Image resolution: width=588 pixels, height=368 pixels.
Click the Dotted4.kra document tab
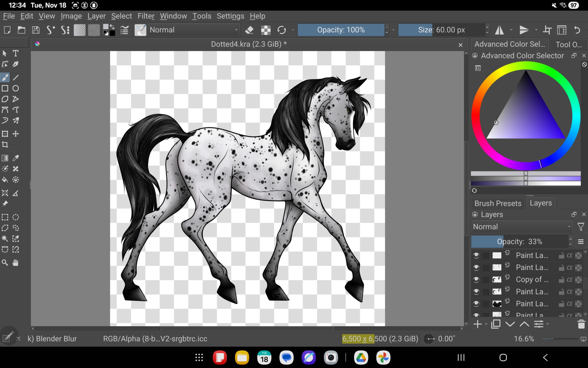click(x=248, y=44)
